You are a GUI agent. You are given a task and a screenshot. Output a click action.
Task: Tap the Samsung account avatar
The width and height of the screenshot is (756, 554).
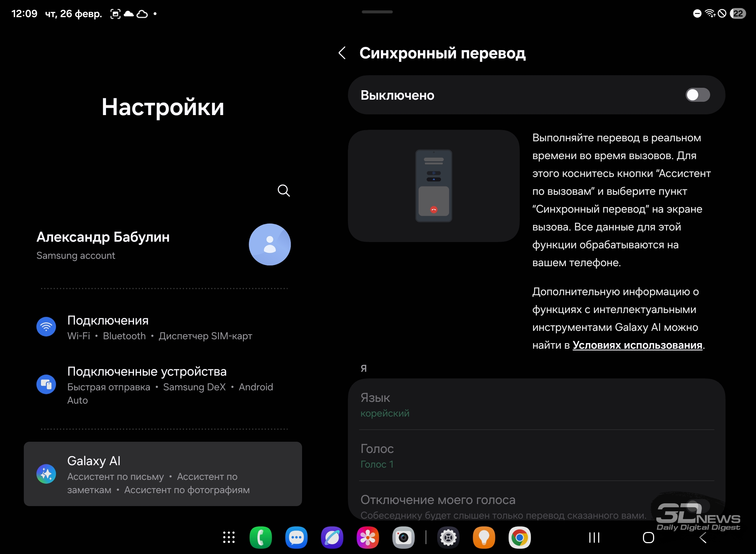click(x=269, y=244)
